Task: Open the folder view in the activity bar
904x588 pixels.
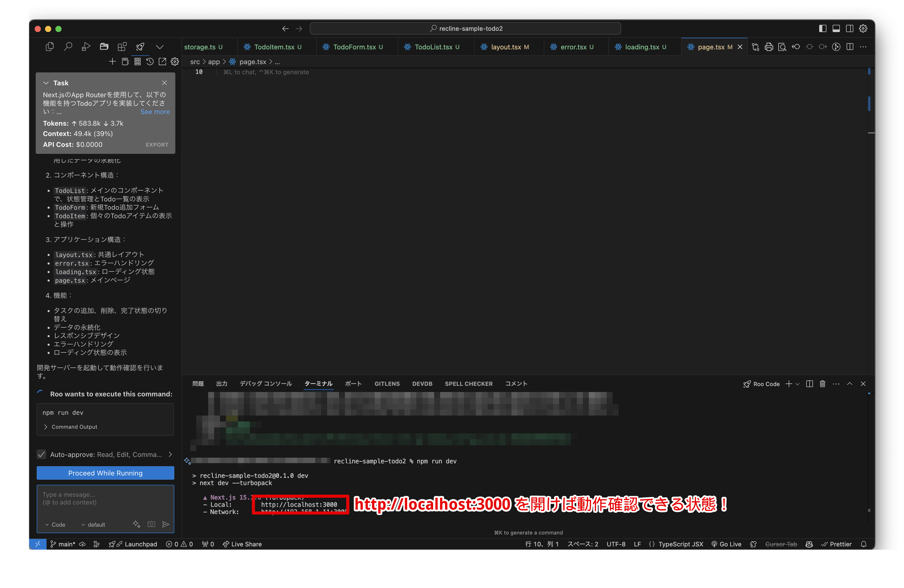Action: [x=104, y=47]
